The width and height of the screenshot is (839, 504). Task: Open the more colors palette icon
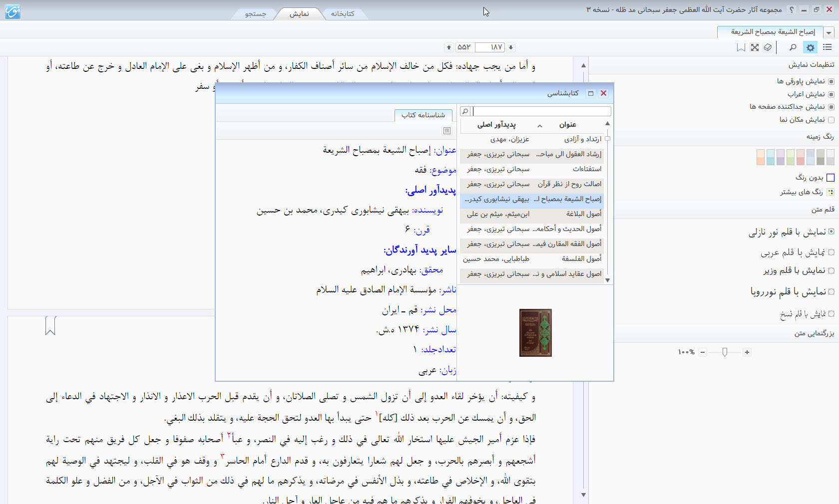[x=831, y=192]
